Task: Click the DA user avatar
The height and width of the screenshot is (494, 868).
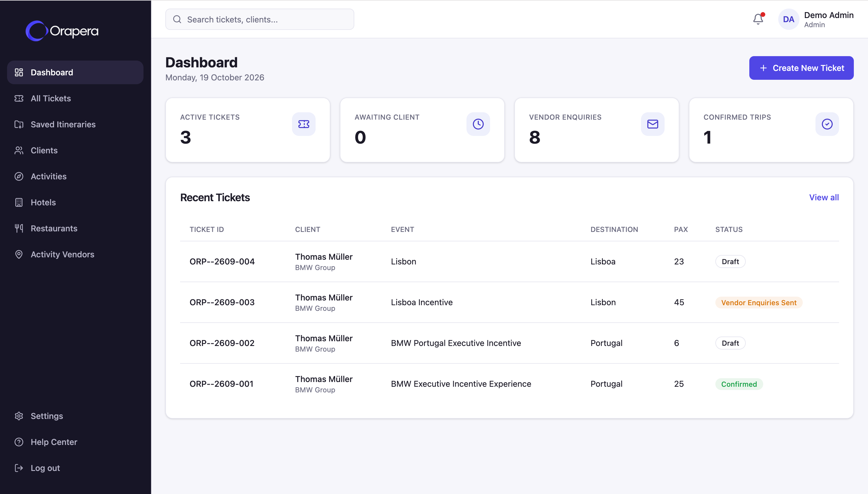Action: [x=789, y=19]
